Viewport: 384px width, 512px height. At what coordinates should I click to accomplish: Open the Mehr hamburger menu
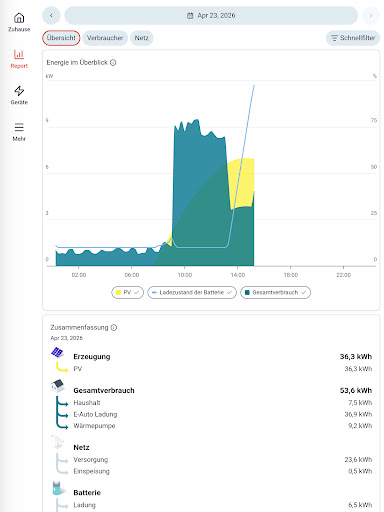click(19, 127)
